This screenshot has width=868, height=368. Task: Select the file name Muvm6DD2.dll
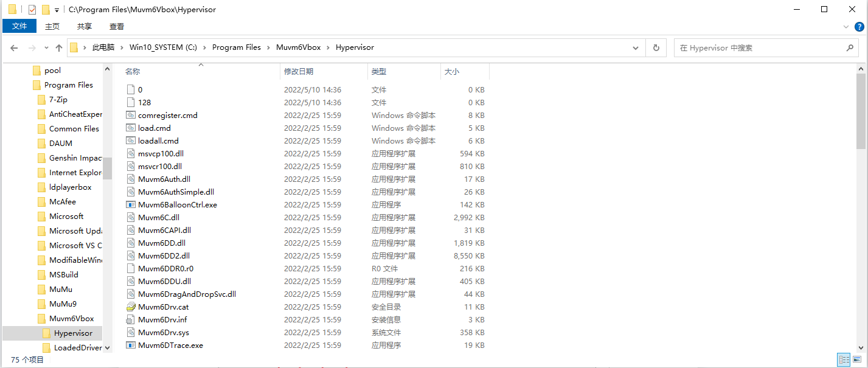coord(164,255)
